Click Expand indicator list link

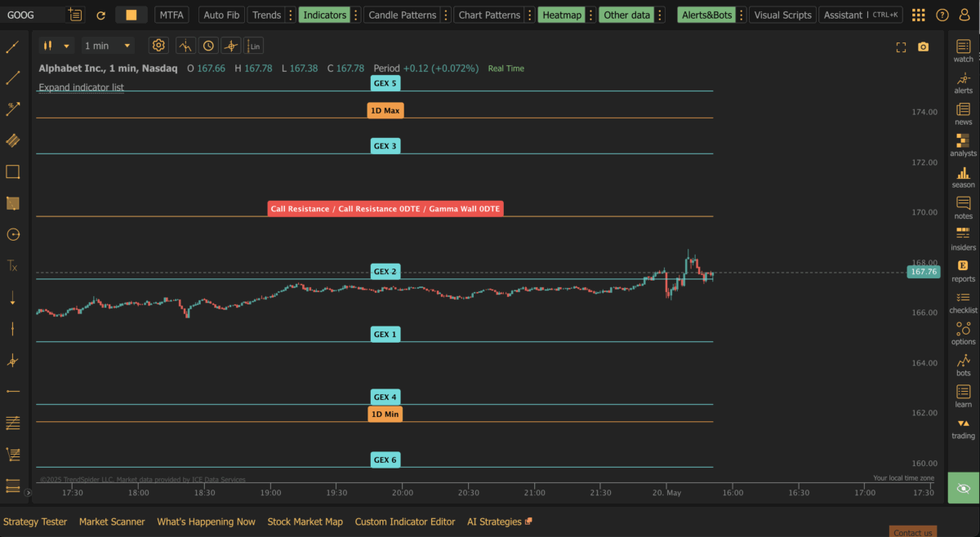pyautogui.click(x=81, y=87)
